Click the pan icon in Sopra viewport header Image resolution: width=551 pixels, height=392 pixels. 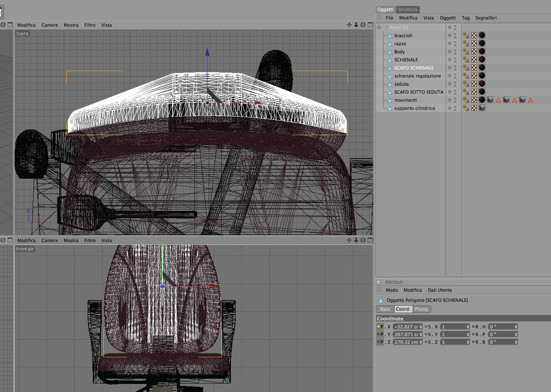pos(349,25)
